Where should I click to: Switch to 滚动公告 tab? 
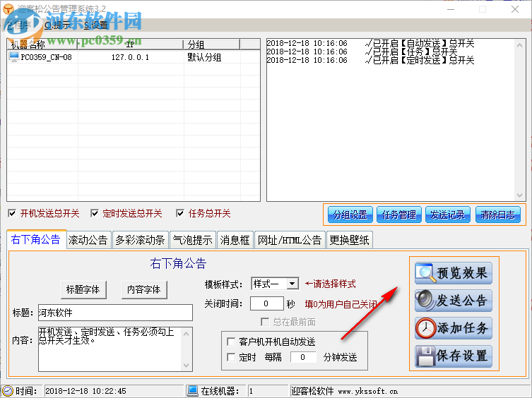pos(88,241)
